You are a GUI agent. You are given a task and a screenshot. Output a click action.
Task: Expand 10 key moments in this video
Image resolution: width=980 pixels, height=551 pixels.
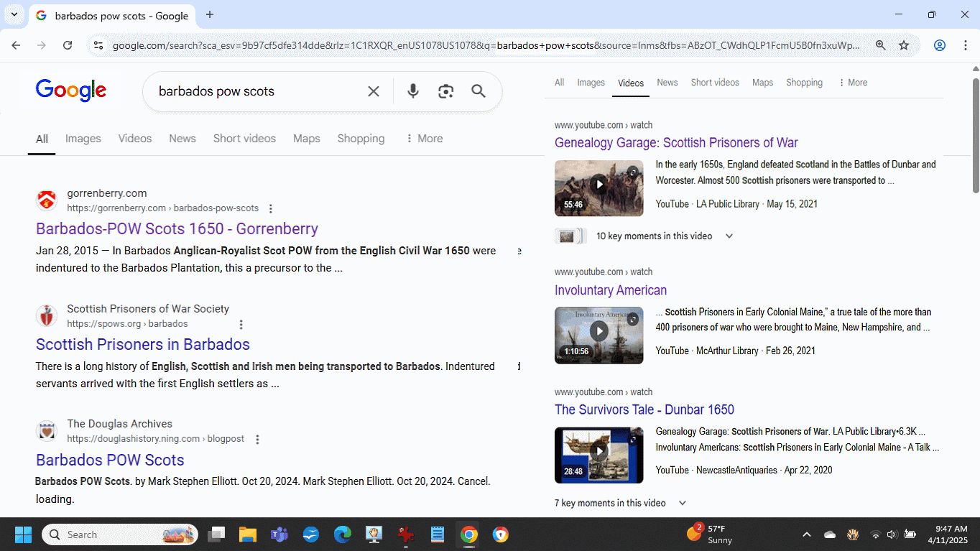click(729, 236)
